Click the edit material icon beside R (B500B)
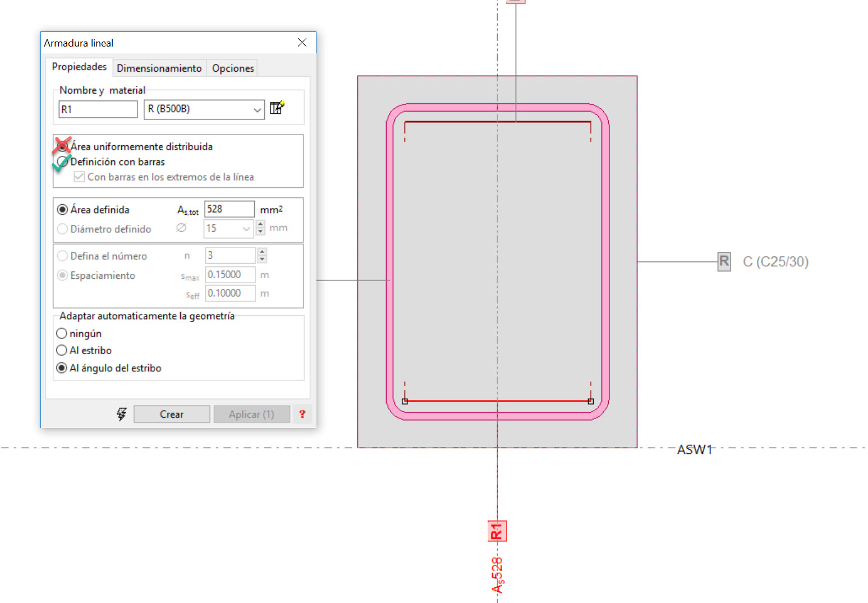 [x=277, y=108]
